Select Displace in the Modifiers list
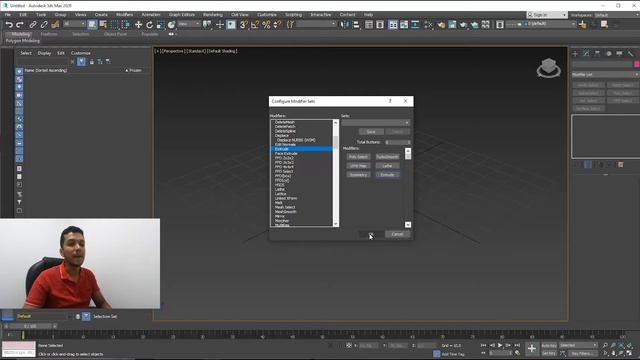The height and width of the screenshot is (360, 640). [282, 136]
